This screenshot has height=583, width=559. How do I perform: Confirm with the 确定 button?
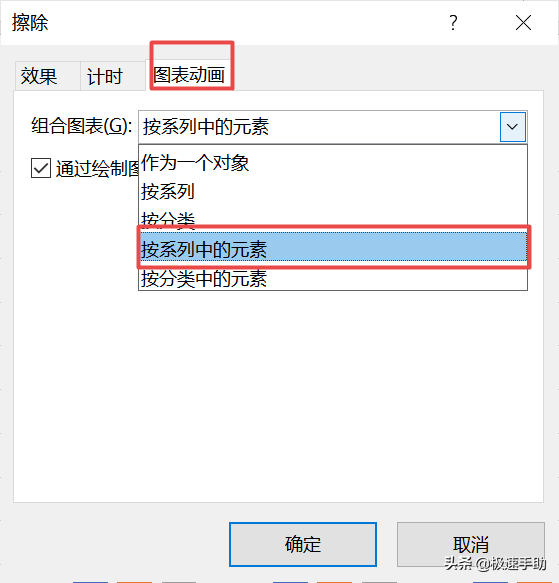pyautogui.click(x=303, y=544)
